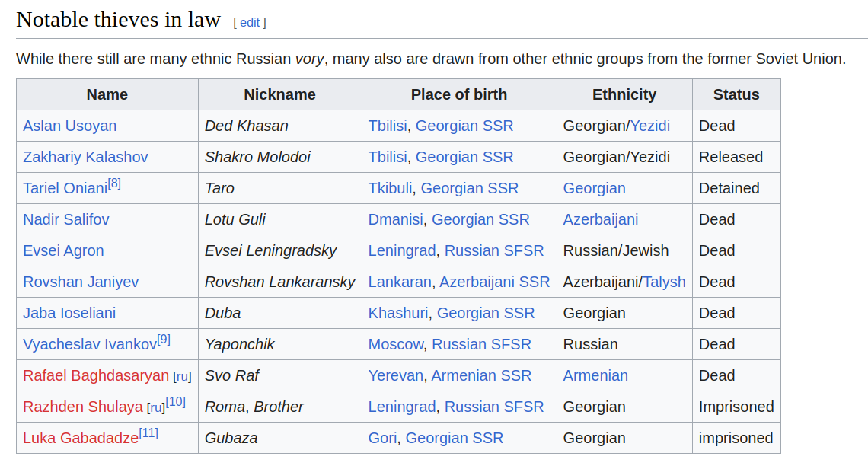Follow the Nadir Salifov link
Image resolution: width=868 pixels, height=469 pixels.
(65, 219)
